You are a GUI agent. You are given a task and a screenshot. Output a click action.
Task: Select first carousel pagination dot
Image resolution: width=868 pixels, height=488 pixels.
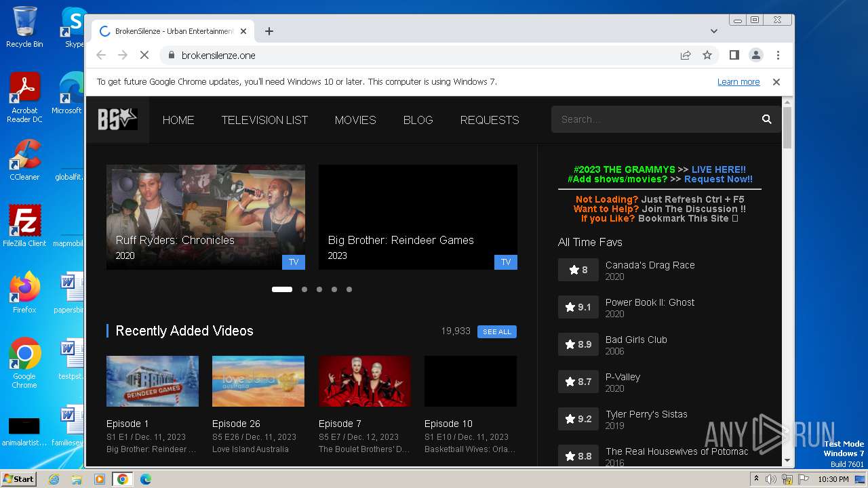coord(282,289)
